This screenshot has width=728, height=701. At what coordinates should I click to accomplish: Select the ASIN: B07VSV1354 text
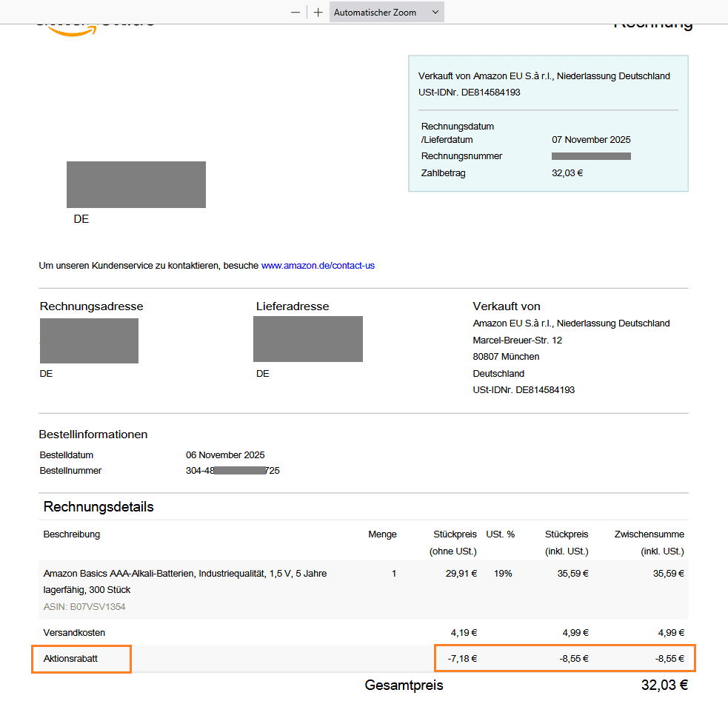pyautogui.click(x=84, y=606)
